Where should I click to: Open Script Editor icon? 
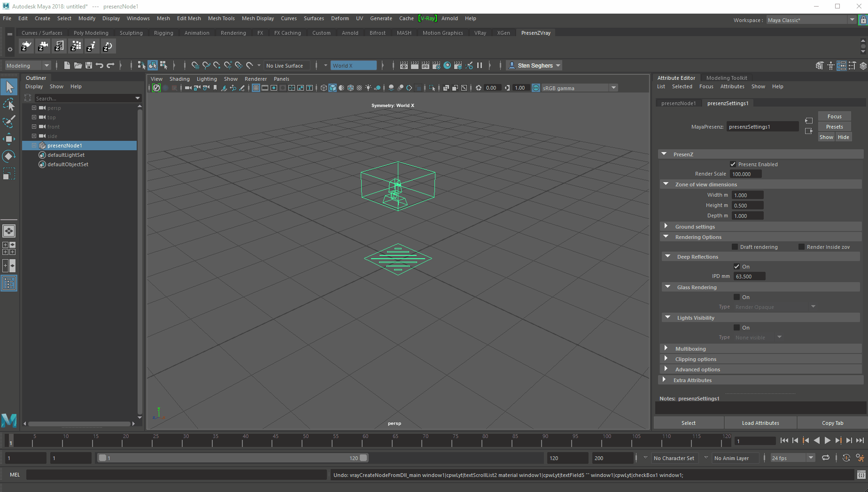pos(861,475)
